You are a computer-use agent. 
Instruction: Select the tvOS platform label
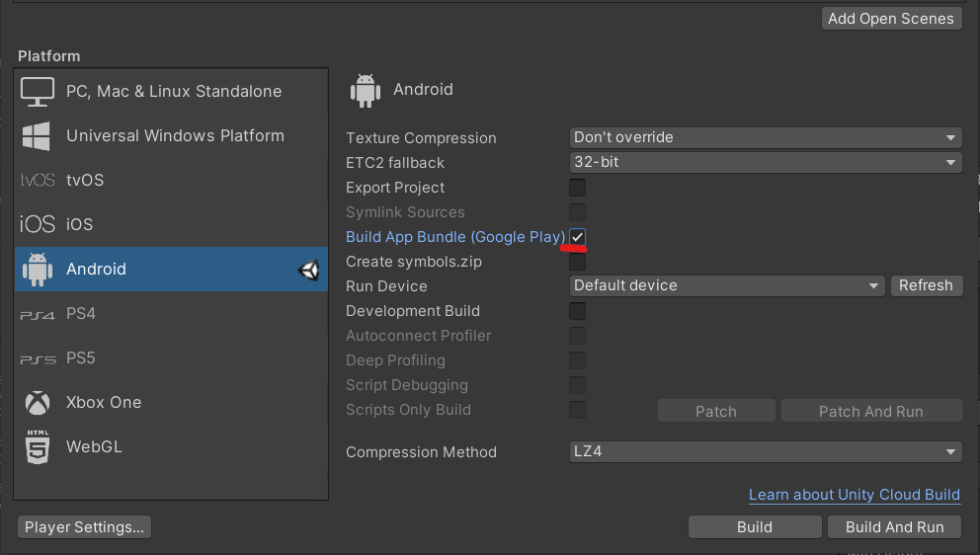click(x=85, y=180)
